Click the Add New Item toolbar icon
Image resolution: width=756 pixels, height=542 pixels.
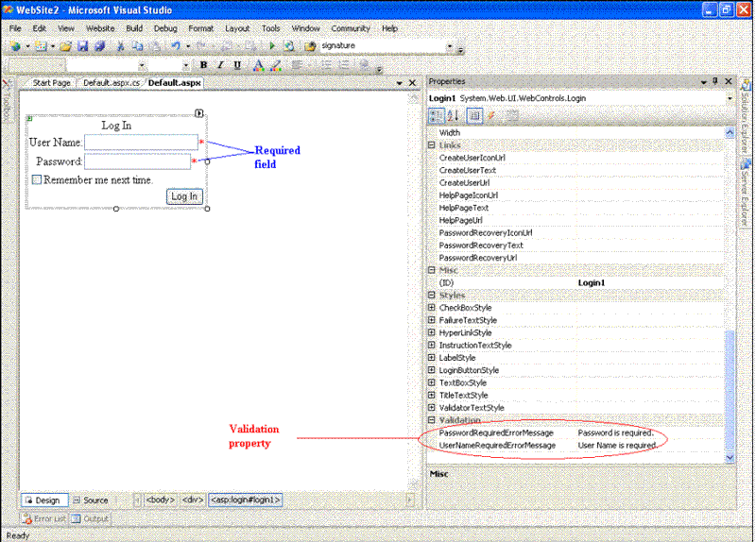tap(41, 45)
